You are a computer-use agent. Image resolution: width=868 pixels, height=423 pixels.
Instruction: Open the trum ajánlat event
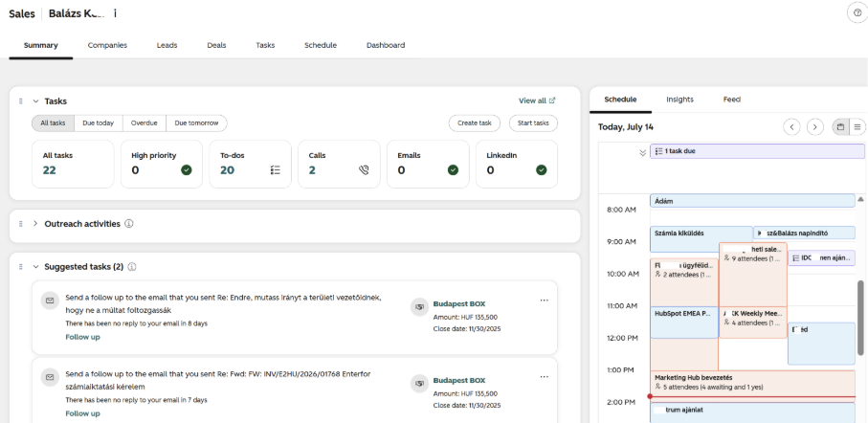point(752,413)
